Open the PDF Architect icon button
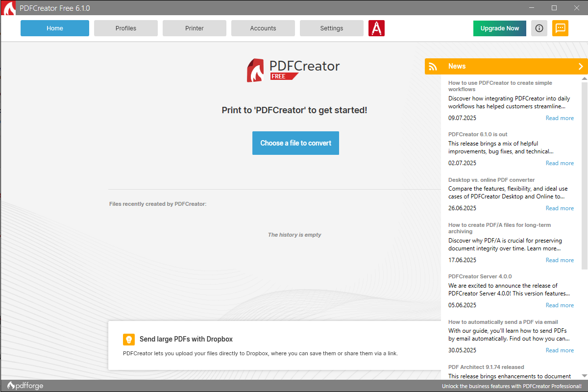This screenshot has width=588, height=392. 376,28
